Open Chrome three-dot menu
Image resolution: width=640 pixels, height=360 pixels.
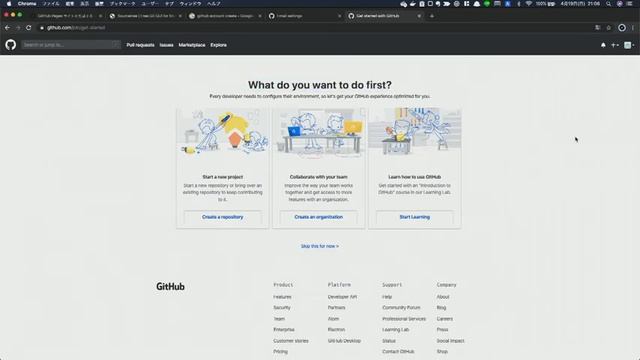click(633, 28)
